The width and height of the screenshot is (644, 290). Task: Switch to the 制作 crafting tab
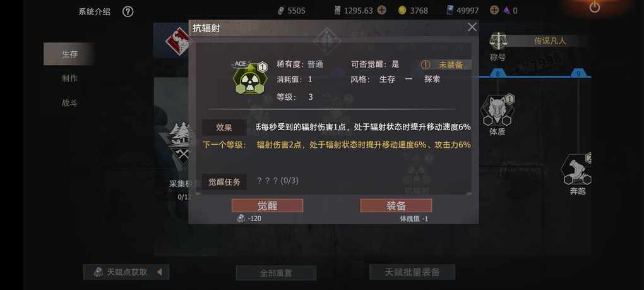point(69,78)
